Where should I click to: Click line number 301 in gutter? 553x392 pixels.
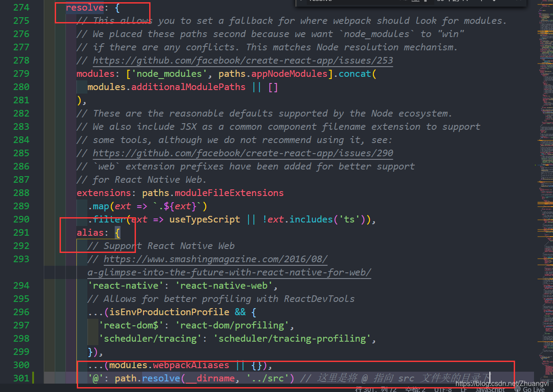(x=21, y=378)
